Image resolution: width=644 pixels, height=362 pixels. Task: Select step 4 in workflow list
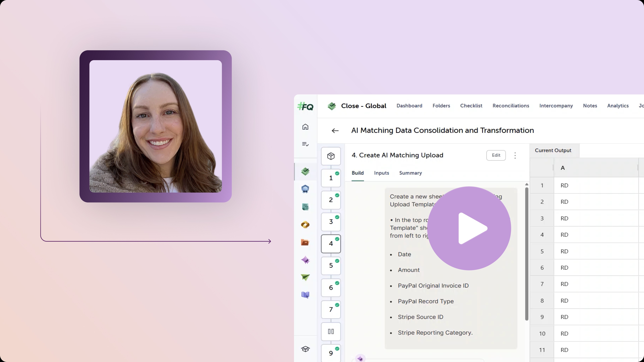pyautogui.click(x=331, y=244)
